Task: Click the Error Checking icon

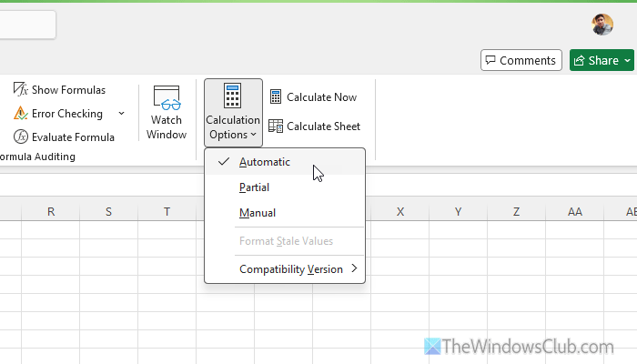Action: (x=21, y=114)
